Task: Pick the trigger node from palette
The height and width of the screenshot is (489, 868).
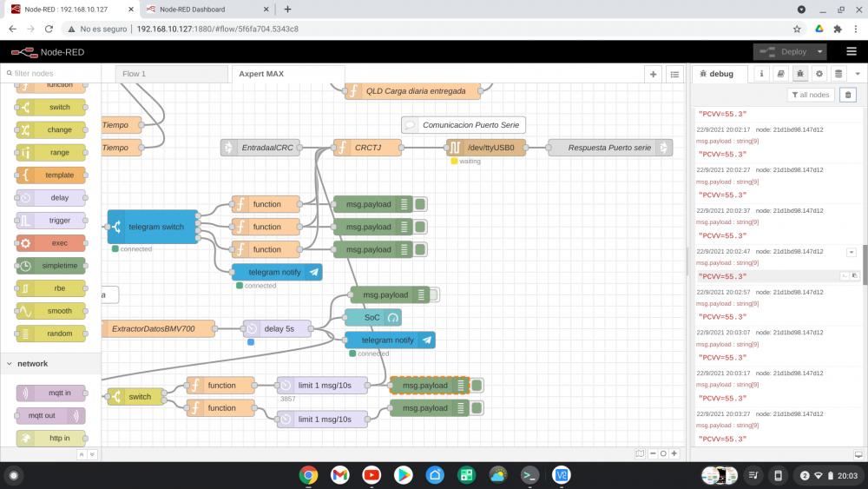Action: pos(51,221)
